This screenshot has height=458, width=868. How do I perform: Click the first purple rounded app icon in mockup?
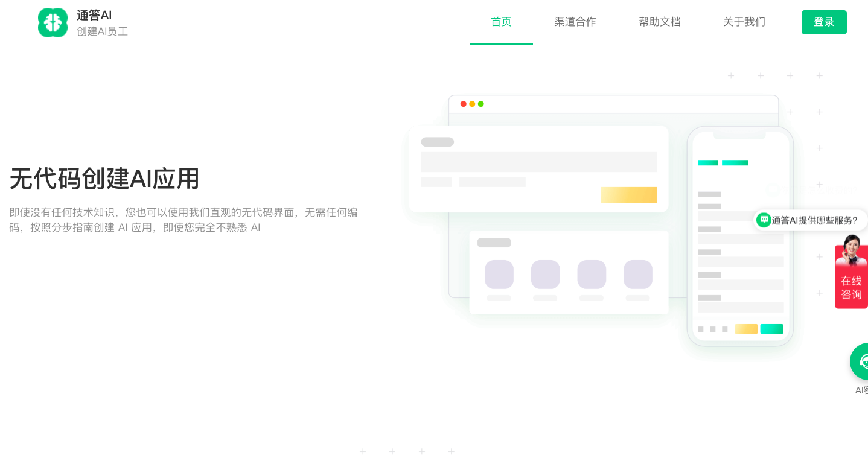(x=499, y=273)
